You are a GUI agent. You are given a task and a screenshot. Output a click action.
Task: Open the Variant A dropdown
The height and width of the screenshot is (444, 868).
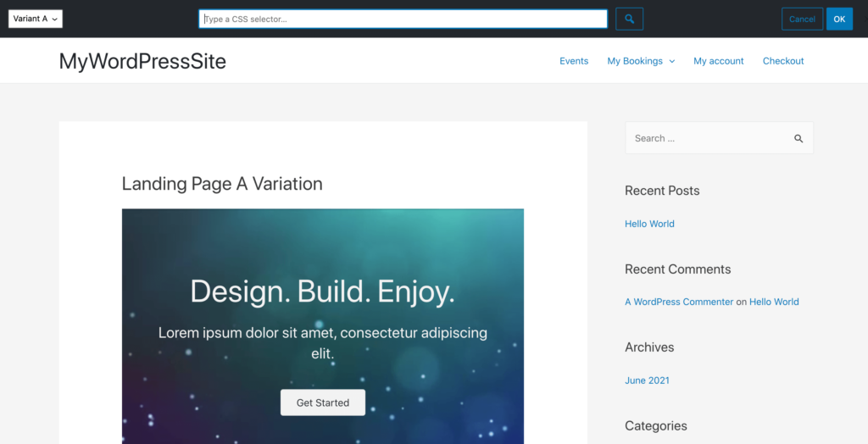tap(36, 19)
